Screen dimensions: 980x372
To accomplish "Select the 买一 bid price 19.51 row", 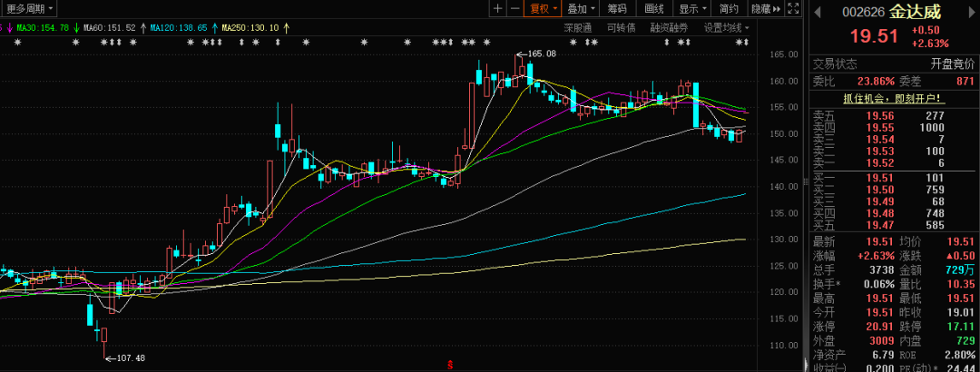I will pos(893,177).
